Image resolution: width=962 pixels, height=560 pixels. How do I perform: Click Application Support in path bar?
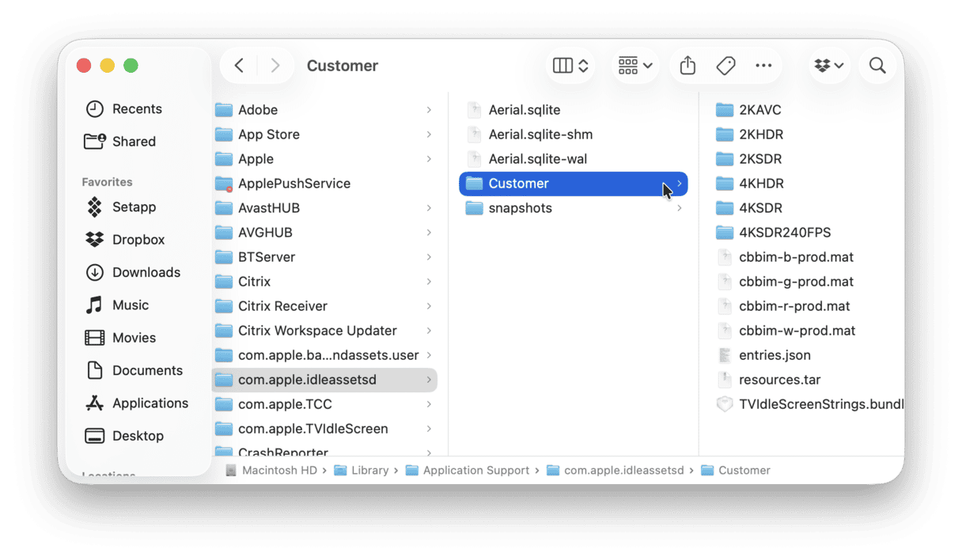475,470
